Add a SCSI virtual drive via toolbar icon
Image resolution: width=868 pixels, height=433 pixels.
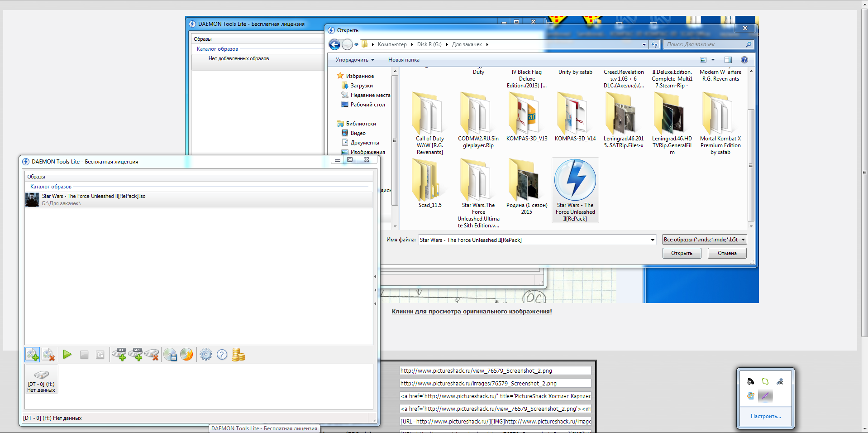pyautogui.click(x=135, y=355)
